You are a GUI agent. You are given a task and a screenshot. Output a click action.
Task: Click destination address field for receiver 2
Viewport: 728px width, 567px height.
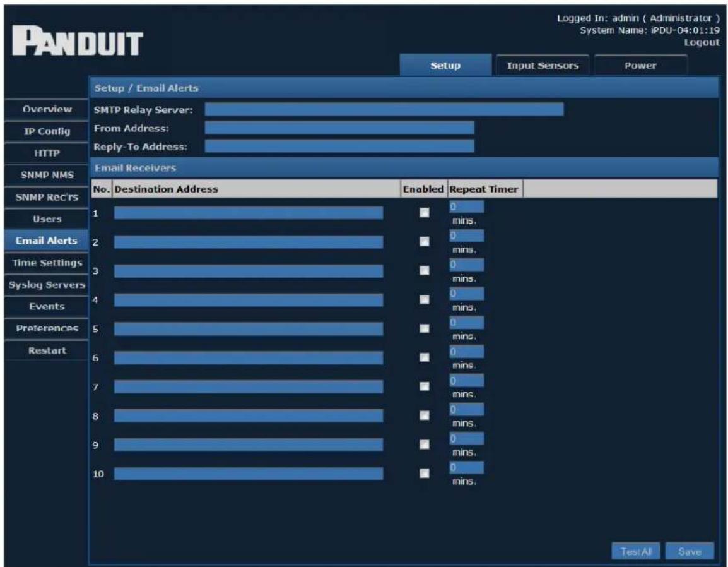[x=249, y=242]
